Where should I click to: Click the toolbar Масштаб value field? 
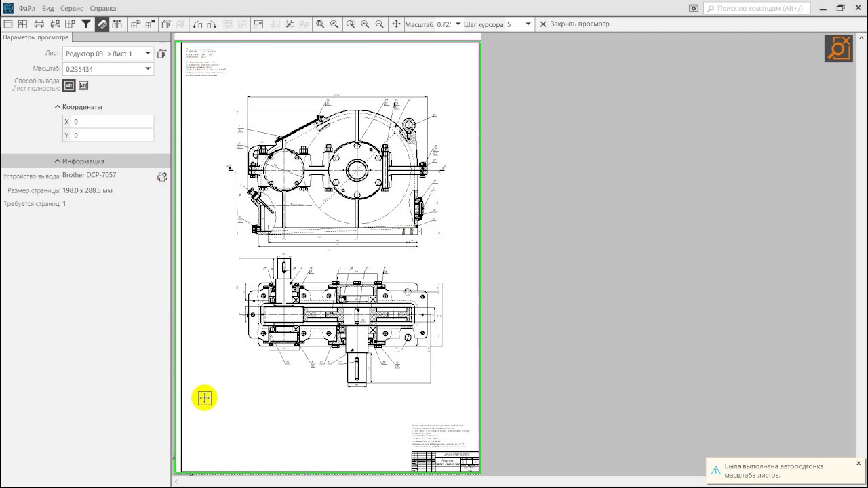click(x=443, y=24)
